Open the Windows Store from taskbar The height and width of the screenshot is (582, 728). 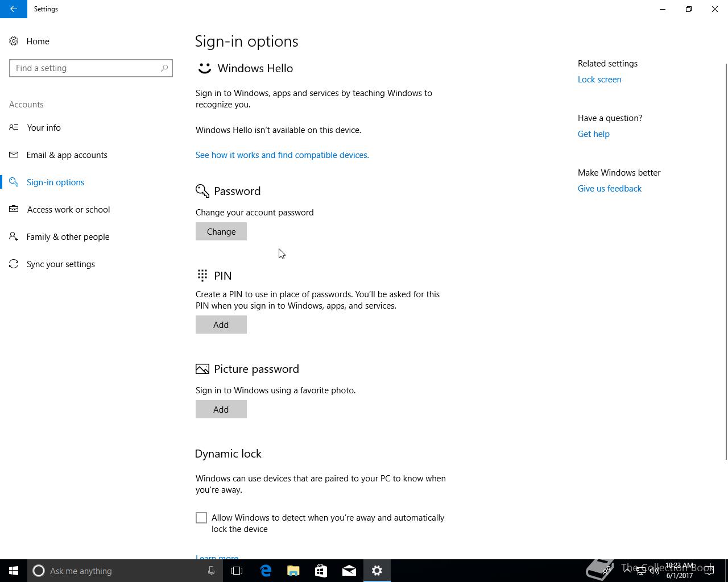point(321,571)
